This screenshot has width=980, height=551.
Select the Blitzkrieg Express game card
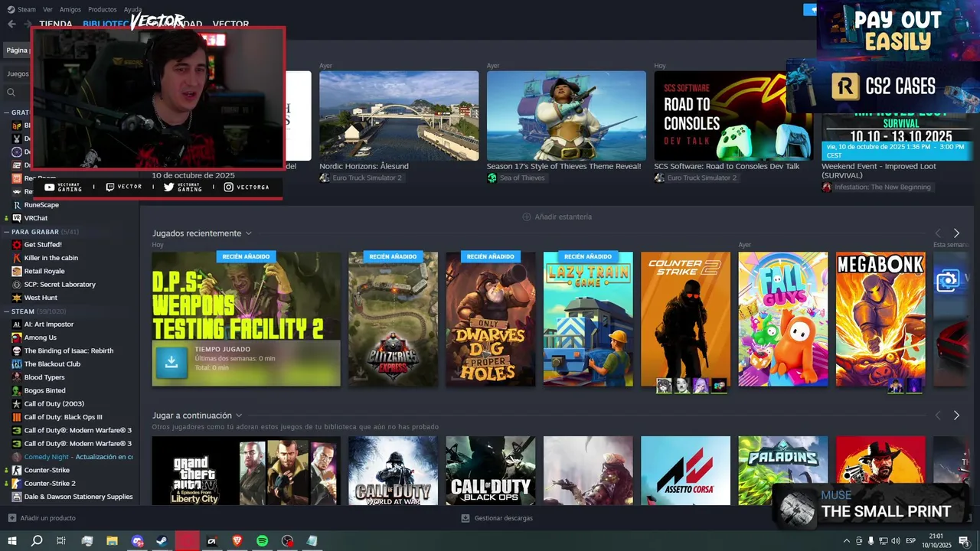393,319
